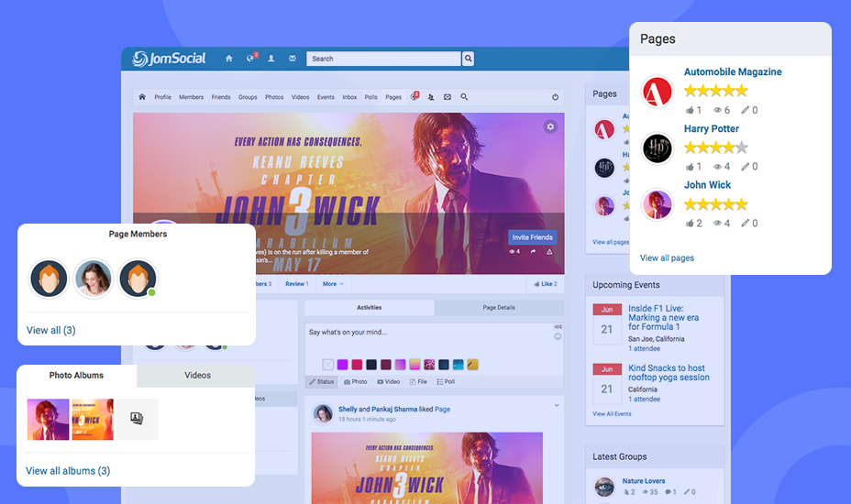Screen dimensions: 851x504
Task: Expand the More dropdown
Action: point(333,284)
